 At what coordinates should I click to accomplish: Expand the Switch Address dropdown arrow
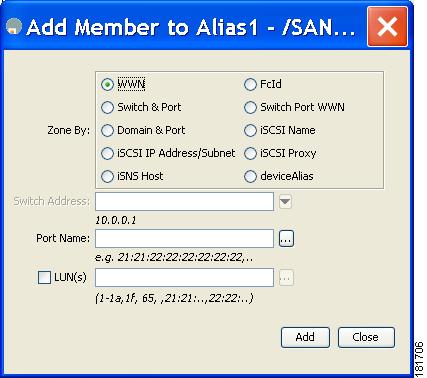285,201
